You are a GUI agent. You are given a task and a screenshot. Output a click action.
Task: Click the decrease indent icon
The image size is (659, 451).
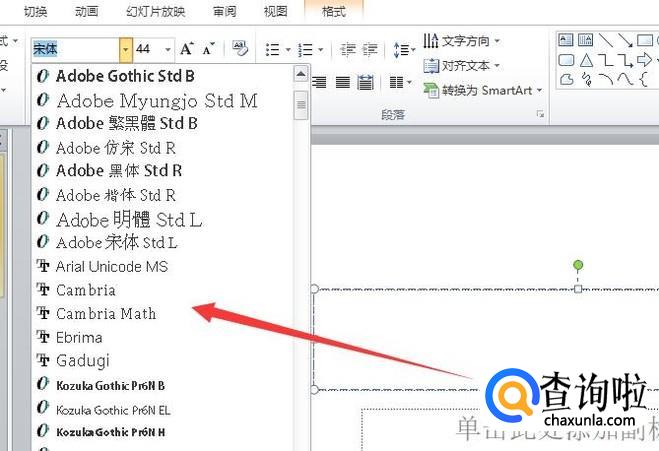coord(348,50)
